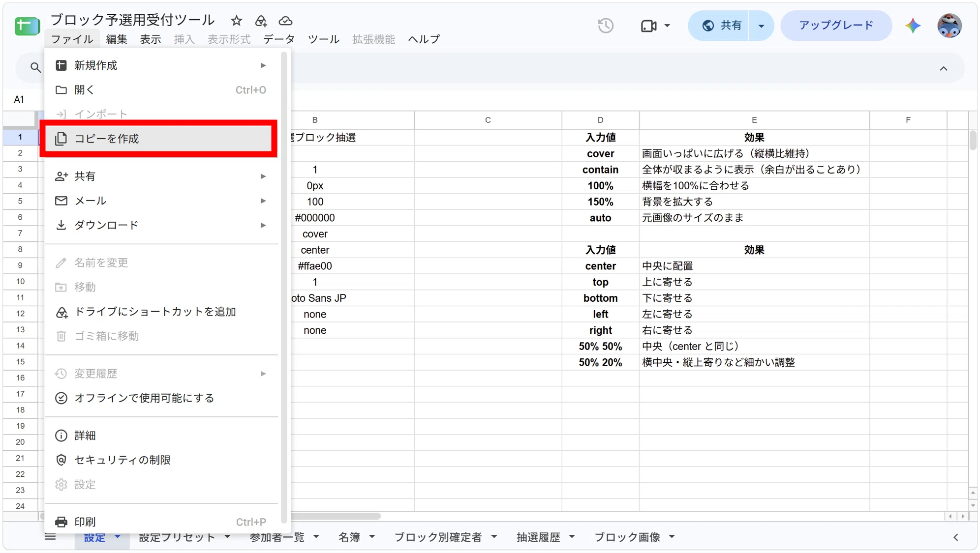The image size is (980, 553).
Task: Open the 設定プリセット tab dropdown arrow
Action: tap(227, 537)
